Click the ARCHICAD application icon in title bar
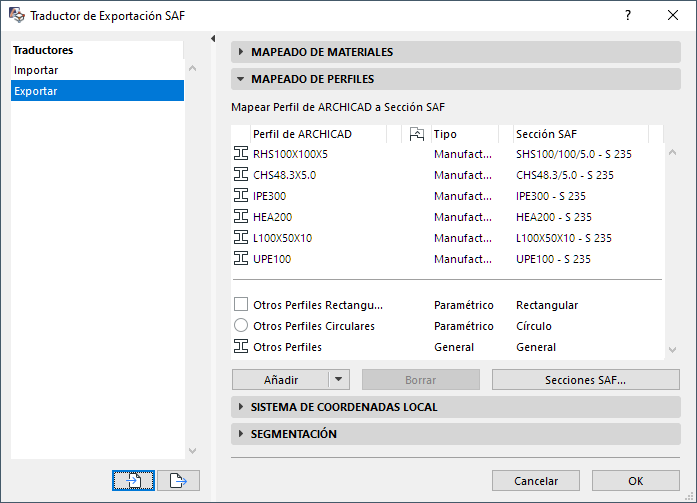 (17, 15)
